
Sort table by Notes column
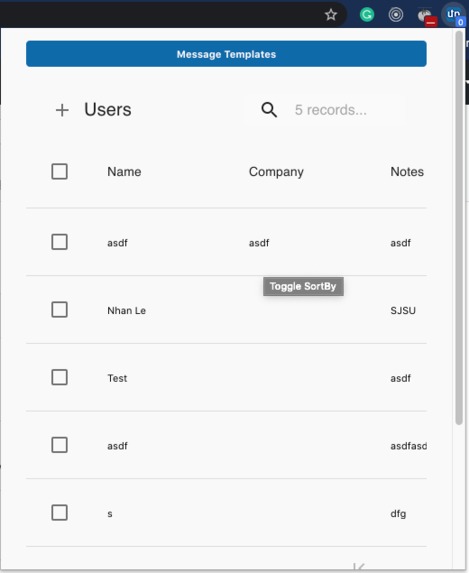[407, 172]
